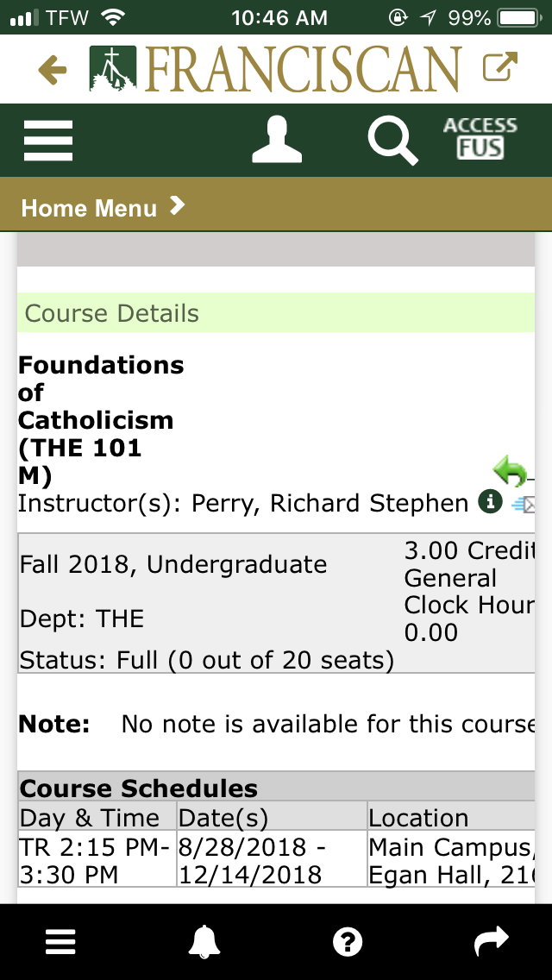Open Access FUS logo link
Viewport: 552px width, 980px height.
tap(480, 140)
